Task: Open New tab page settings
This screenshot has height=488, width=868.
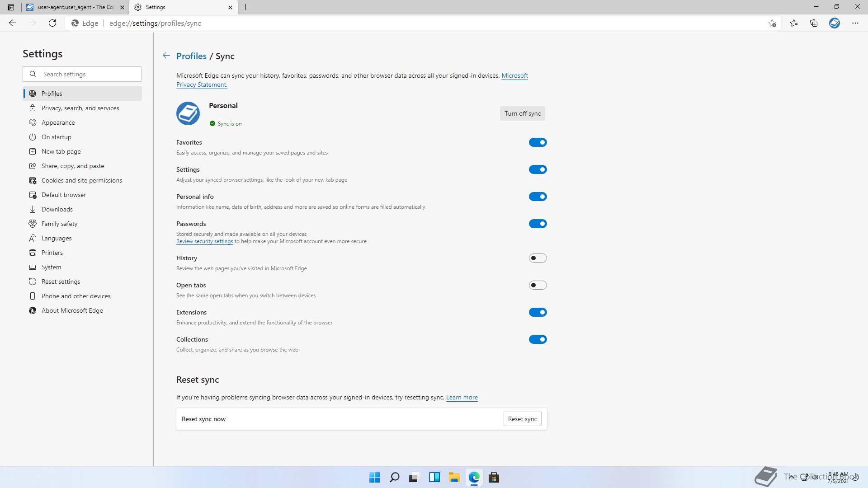Action: coord(82,151)
